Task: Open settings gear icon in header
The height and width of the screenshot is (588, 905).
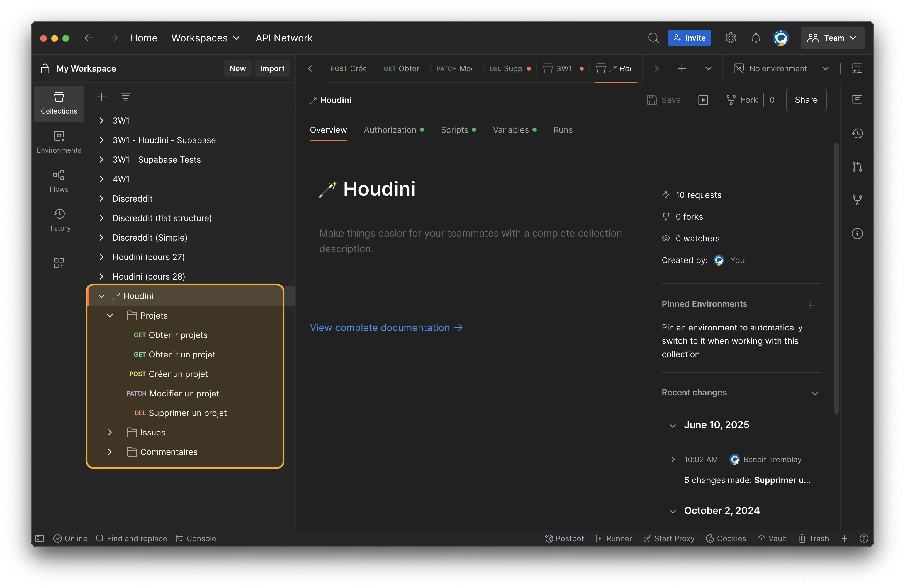Action: tap(731, 38)
